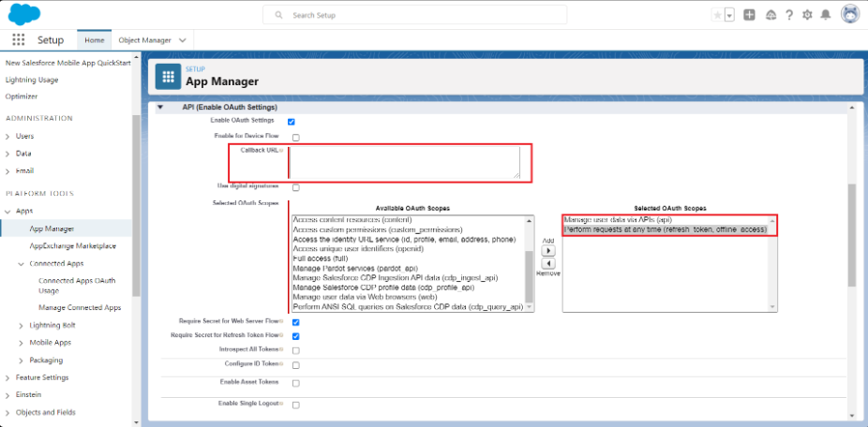Screen dimensions: 868x427
Task: Expand the Packaging node
Action: (x=21, y=361)
